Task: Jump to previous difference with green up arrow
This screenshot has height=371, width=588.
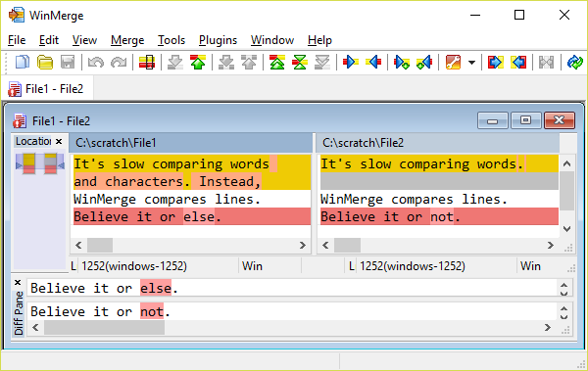Action: (198, 62)
